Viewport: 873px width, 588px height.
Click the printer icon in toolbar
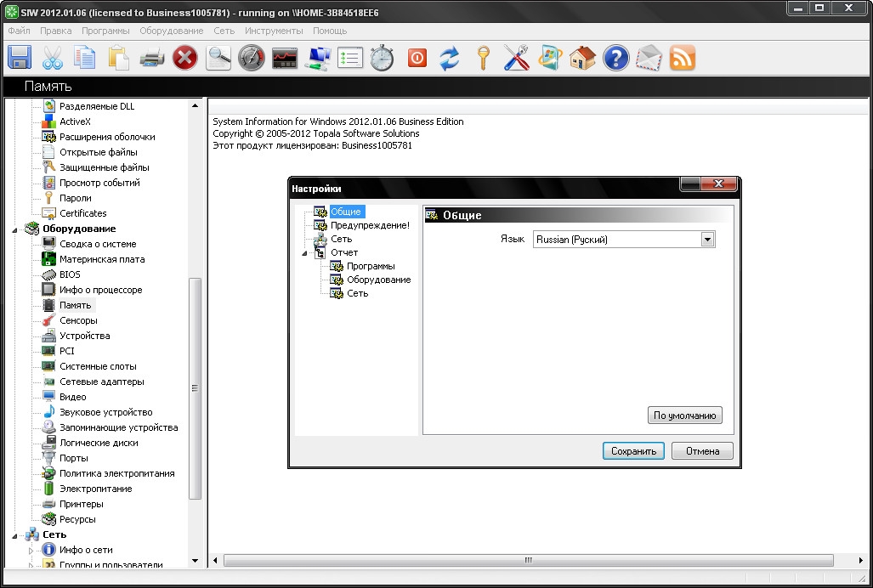coord(151,58)
